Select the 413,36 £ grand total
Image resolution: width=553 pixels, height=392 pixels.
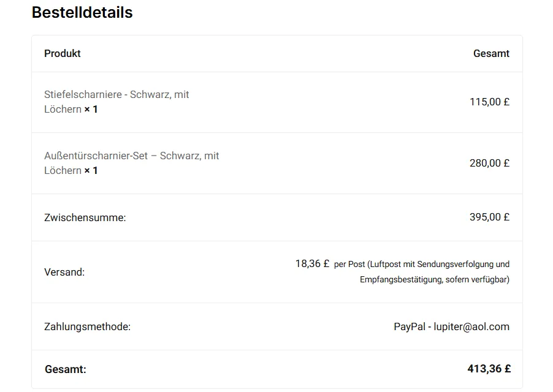click(489, 369)
